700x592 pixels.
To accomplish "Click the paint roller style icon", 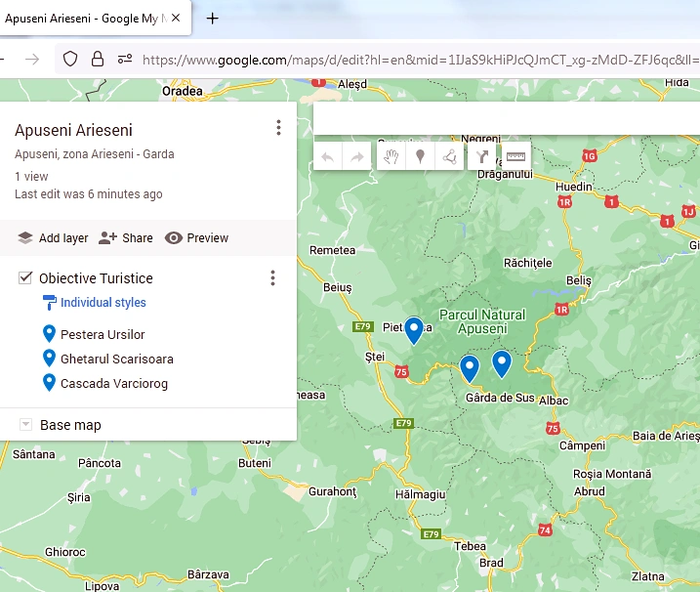I will pos(49,303).
